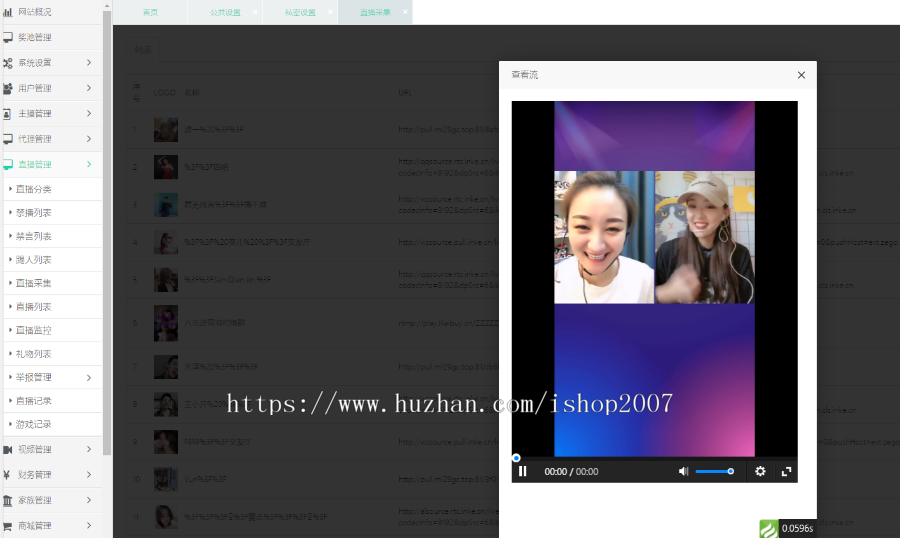Click the 商城管理 cart icon
This screenshot has width=900, height=538.
[x=8, y=525]
